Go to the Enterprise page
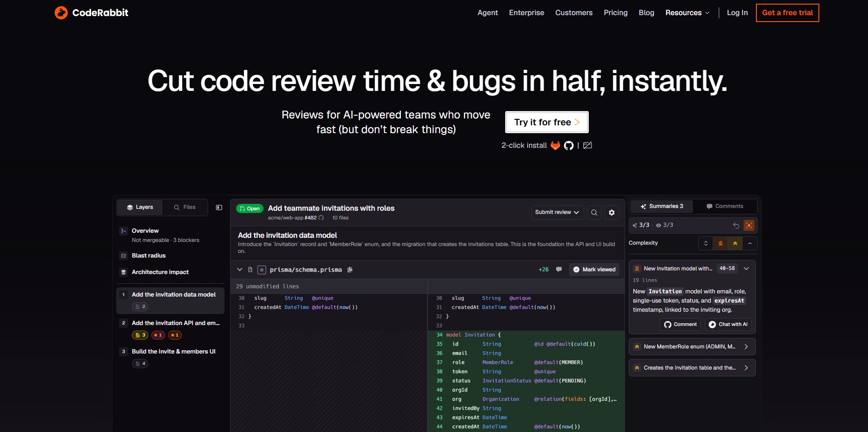The height and width of the screenshot is (432, 868). point(527,13)
